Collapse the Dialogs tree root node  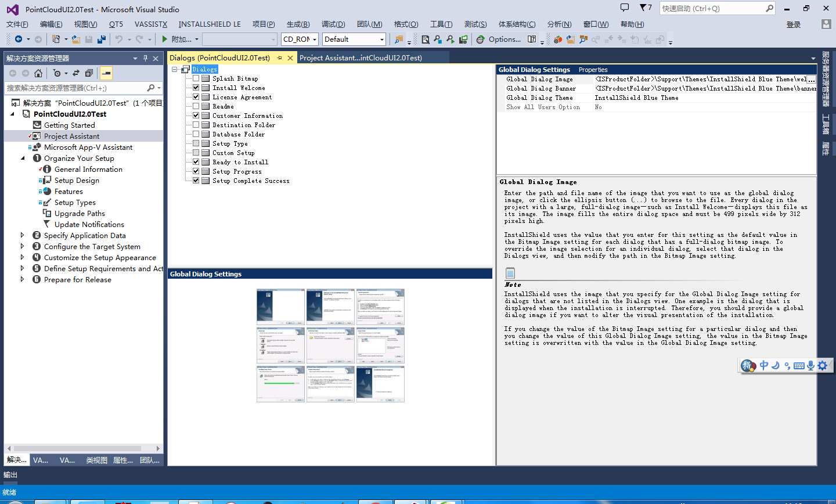175,69
